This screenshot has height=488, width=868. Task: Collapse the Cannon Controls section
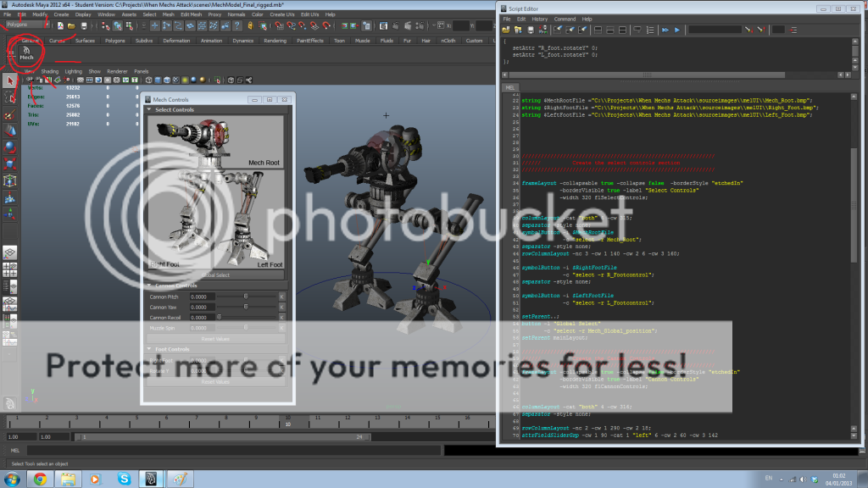point(150,286)
